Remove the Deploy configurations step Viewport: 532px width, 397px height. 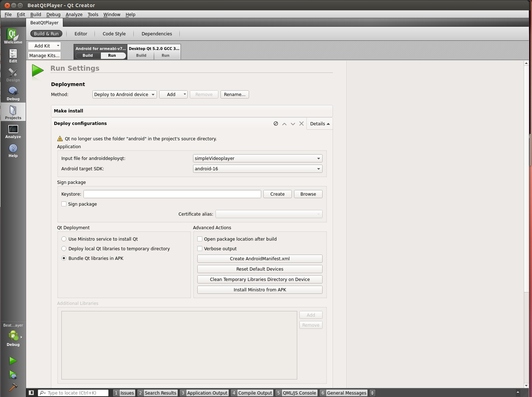tap(302, 124)
